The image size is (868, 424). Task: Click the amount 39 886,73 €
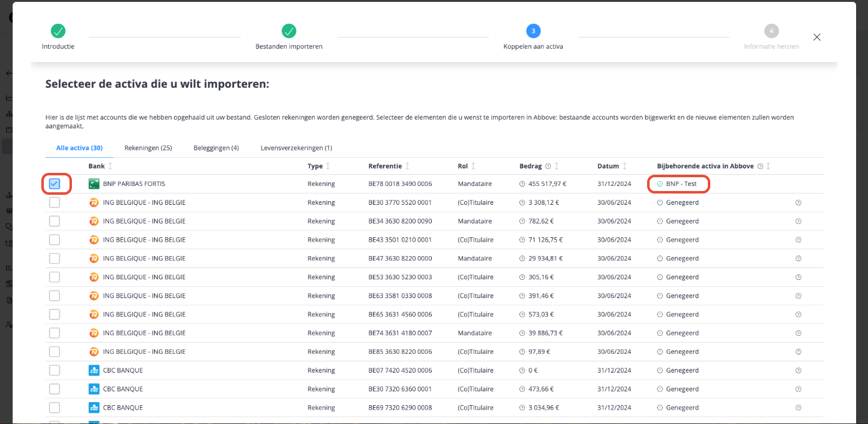tap(546, 333)
